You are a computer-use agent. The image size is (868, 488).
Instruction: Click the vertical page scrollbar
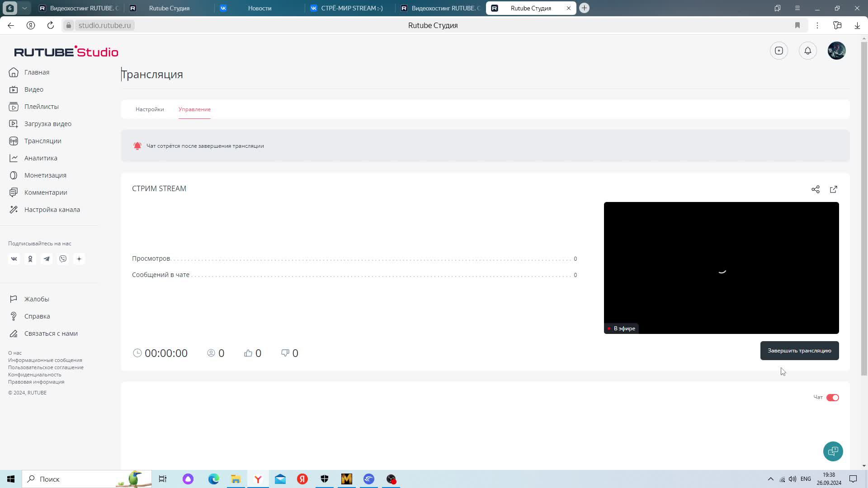pyautogui.click(x=864, y=208)
